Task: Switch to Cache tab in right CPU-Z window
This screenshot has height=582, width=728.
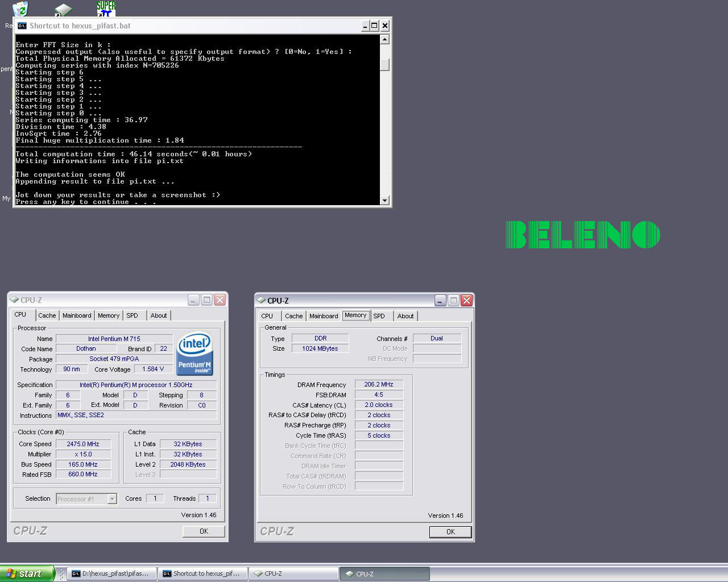Action: [294, 316]
